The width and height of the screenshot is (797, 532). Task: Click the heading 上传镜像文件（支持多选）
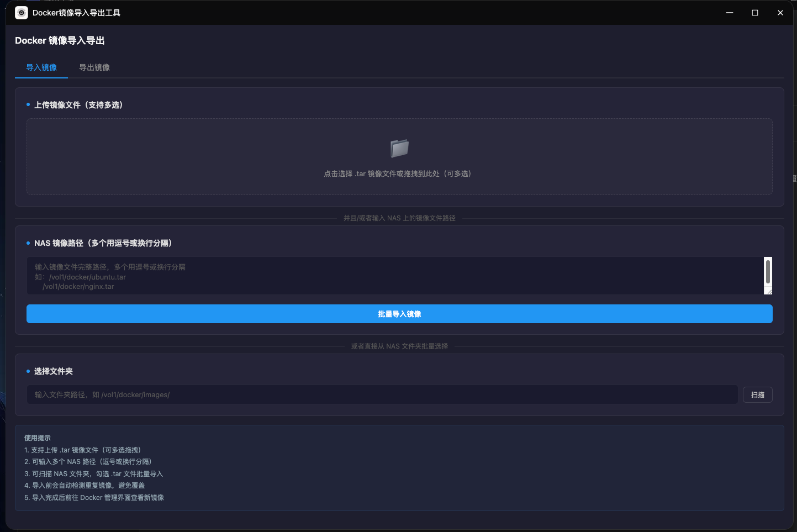(78, 105)
